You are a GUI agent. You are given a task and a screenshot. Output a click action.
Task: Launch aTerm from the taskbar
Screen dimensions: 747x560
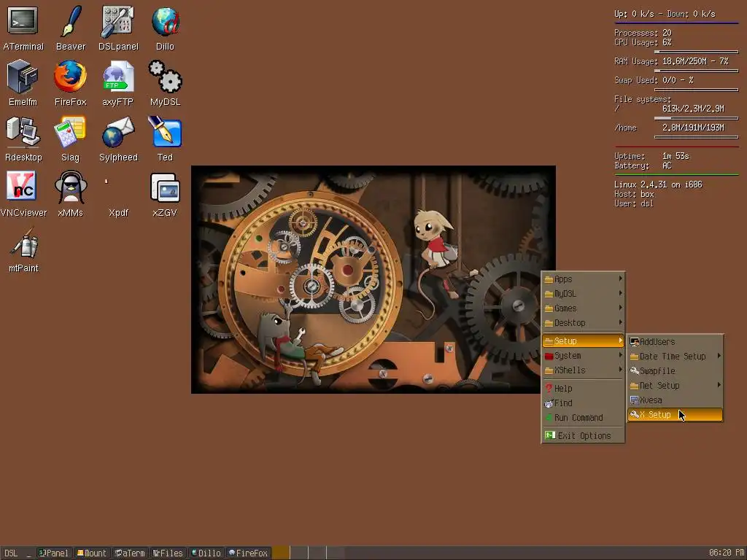pyautogui.click(x=130, y=553)
